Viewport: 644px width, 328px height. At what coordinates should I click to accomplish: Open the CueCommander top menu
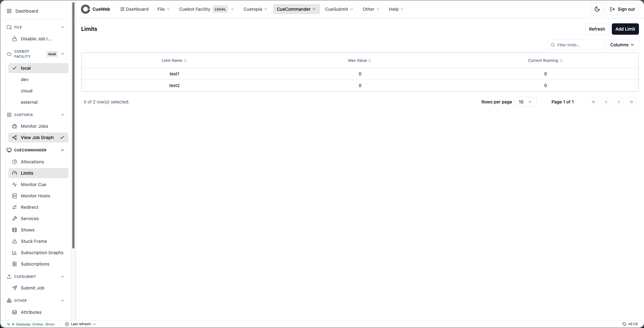tap(296, 9)
